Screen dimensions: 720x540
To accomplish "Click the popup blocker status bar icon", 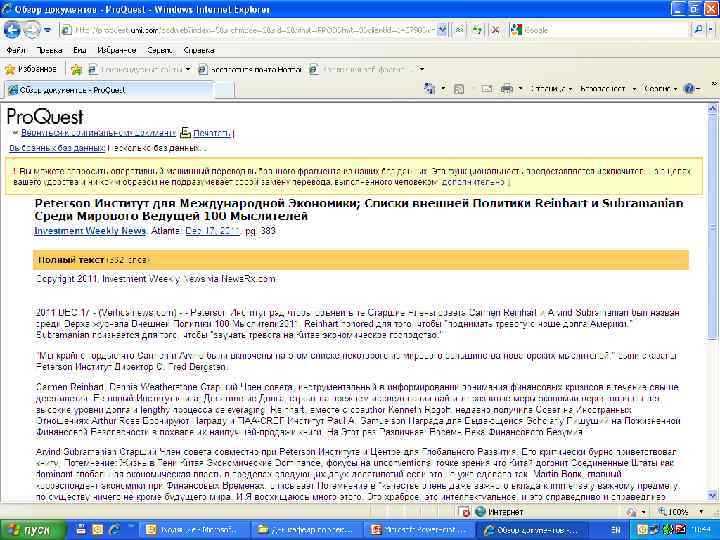I will click(465, 512).
